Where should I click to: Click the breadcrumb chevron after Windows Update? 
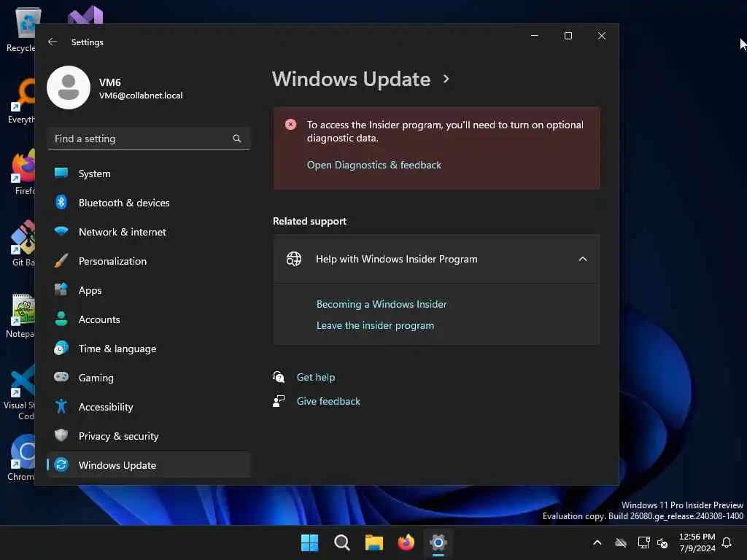pos(446,79)
